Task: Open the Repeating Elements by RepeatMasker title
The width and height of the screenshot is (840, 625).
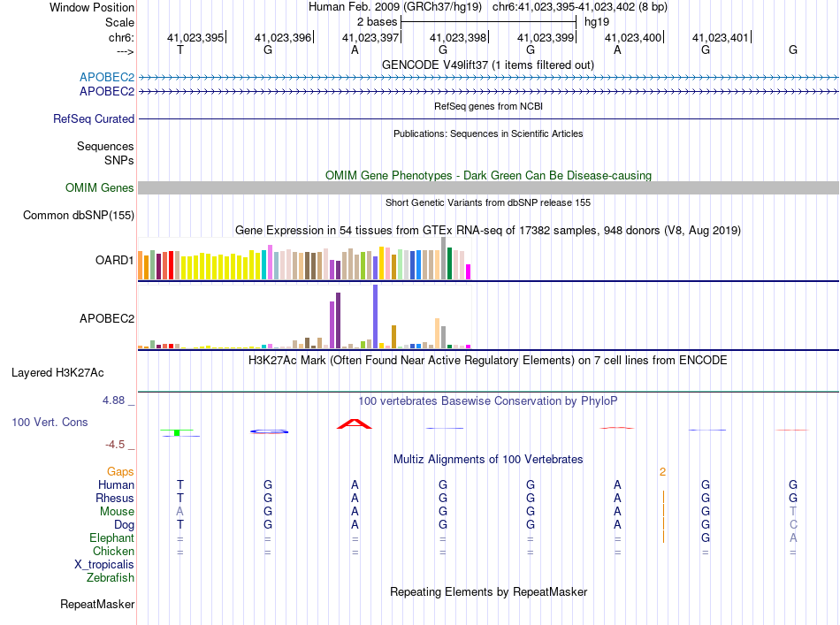Action: pos(488,591)
